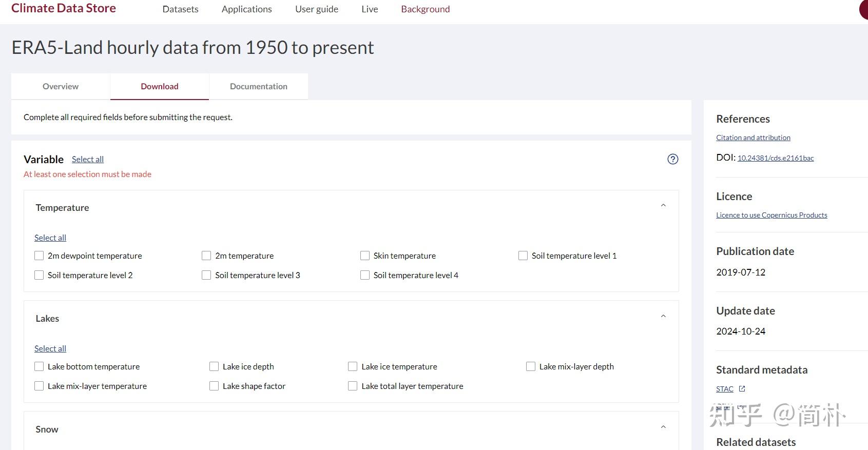868x450 pixels.
Task: Toggle Lake total layer temperature checkbox
Action: [353, 386]
